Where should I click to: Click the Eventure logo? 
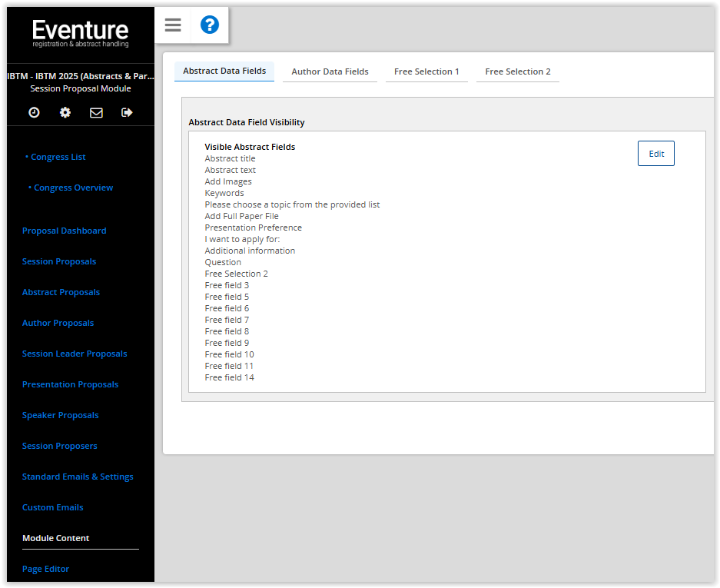pyautogui.click(x=80, y=29)
